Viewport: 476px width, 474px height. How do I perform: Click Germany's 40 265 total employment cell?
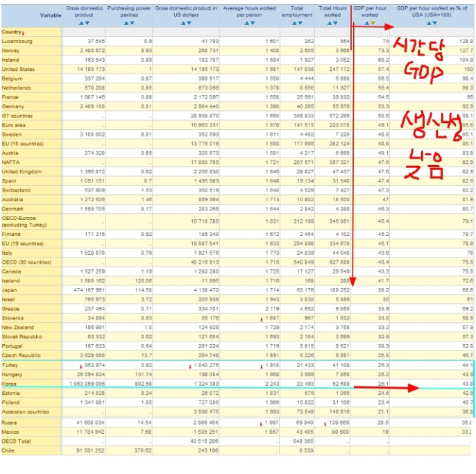pyautogui.click(x=297, y=107)
